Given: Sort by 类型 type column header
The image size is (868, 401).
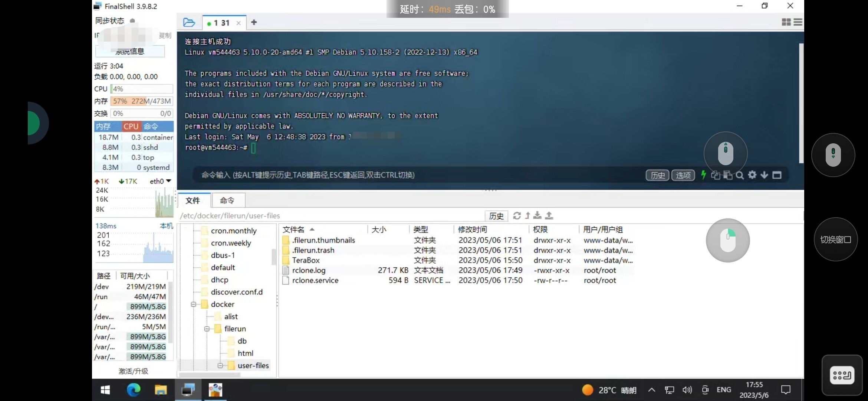Looking at the screenshot, I should pyautogui.click(x=431, y=229).
